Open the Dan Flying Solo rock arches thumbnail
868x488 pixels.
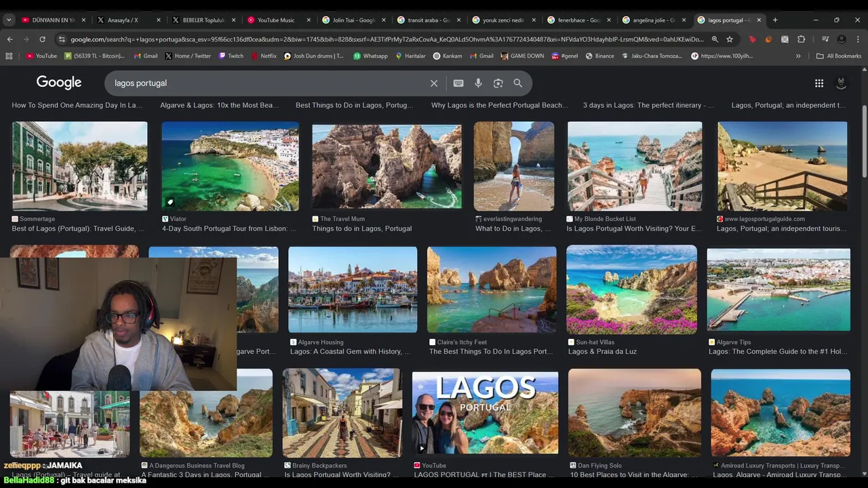[635, 412]
